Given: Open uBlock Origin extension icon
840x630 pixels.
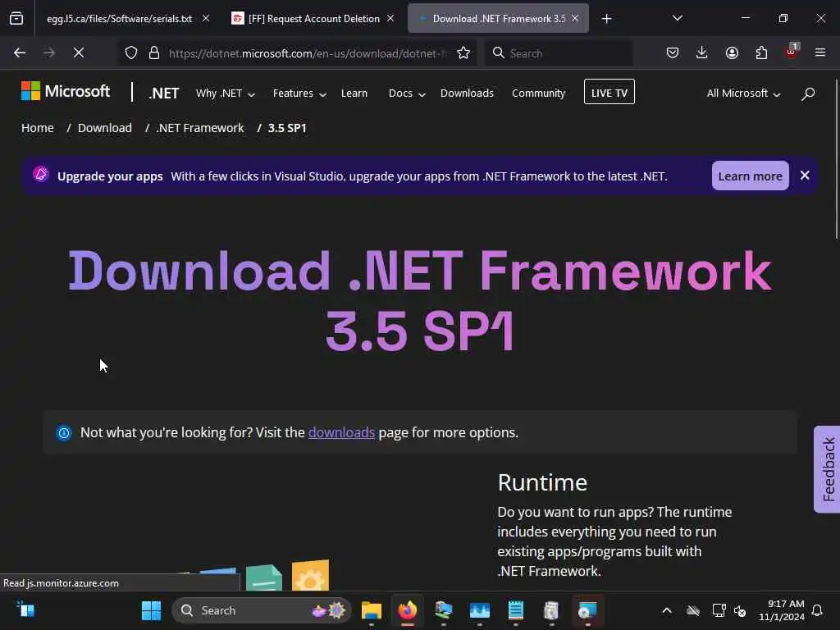Looking at the screenshot, I should [792, 52].
